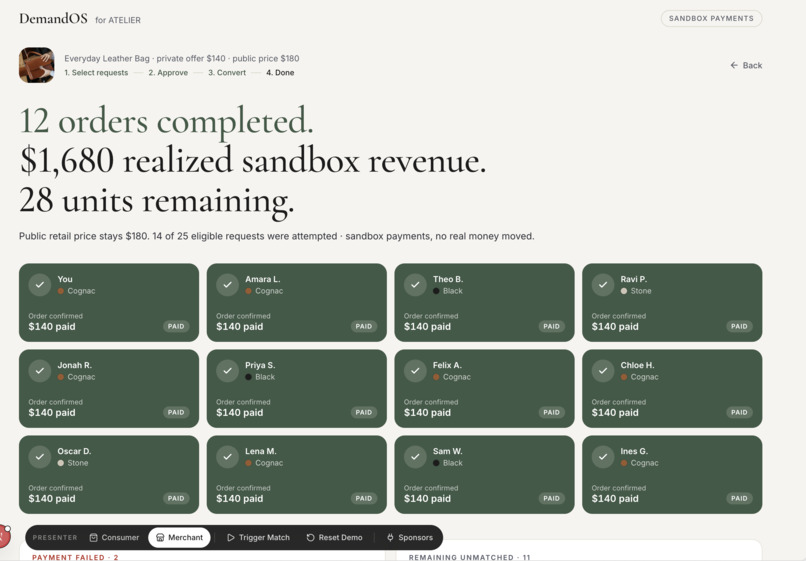Viewport: 806px width, 561px height.
Task: Click the checkmark icon on Ravi P. card
Action: pyautogui.click(x=603, y=284)
